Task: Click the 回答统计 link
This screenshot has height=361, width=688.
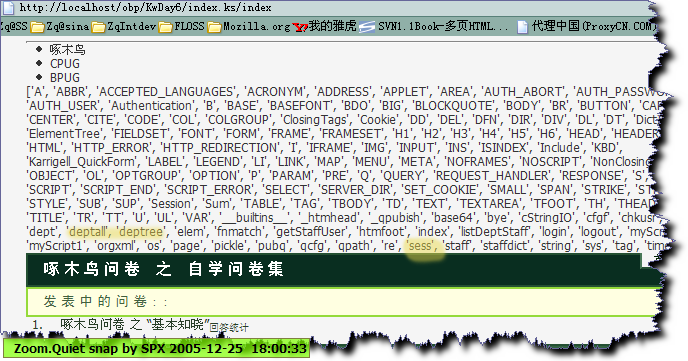Action: (229, 327)
